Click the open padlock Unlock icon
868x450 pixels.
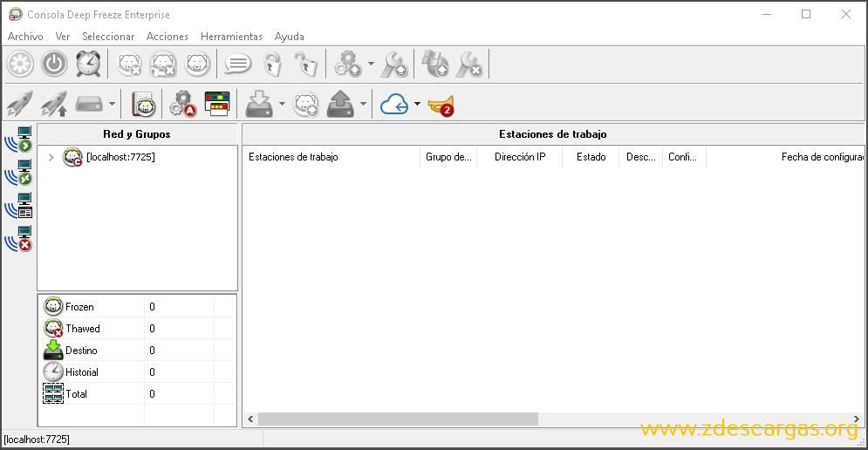tap(305, 65)
